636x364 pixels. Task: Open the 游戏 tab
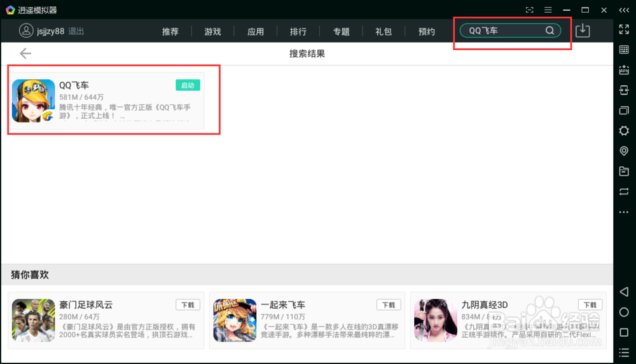(x=212, y=31)
